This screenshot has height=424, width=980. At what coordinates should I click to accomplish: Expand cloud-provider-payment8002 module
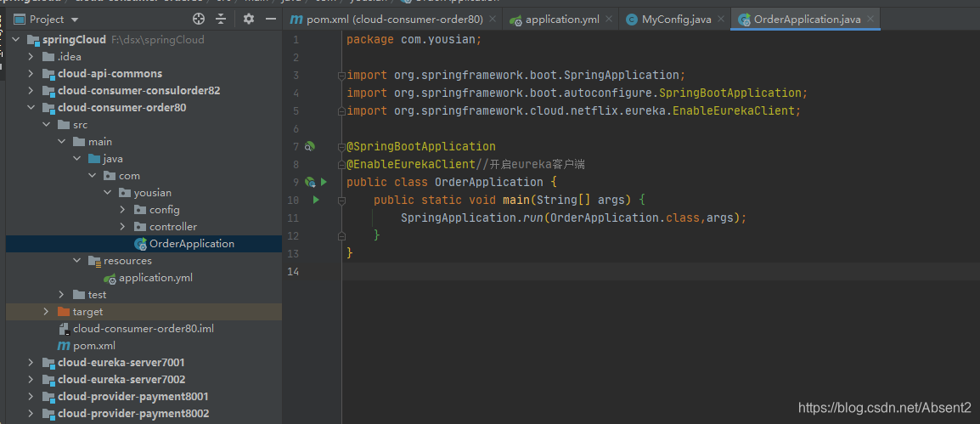pos(31,413)
